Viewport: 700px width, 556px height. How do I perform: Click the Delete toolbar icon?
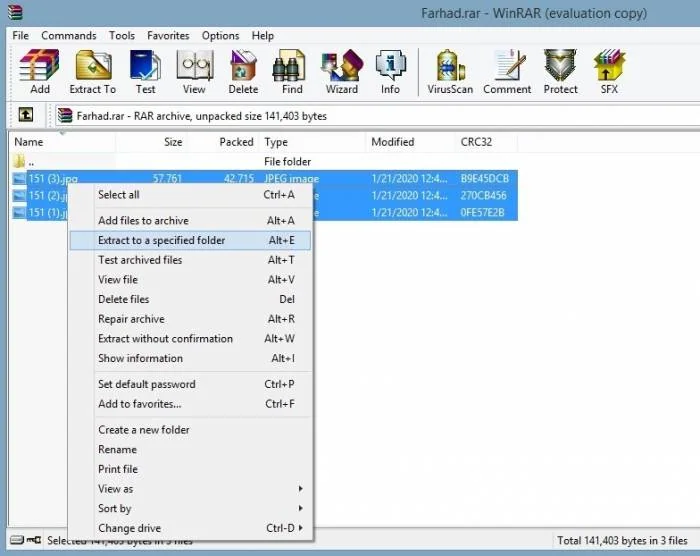click(243, 71)
